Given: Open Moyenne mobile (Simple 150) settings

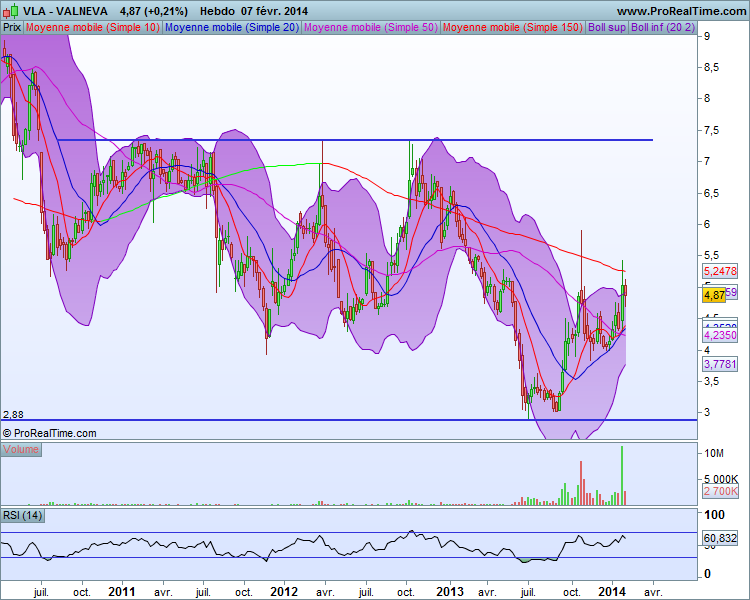Looking at the screenshot, I should 513,27.
